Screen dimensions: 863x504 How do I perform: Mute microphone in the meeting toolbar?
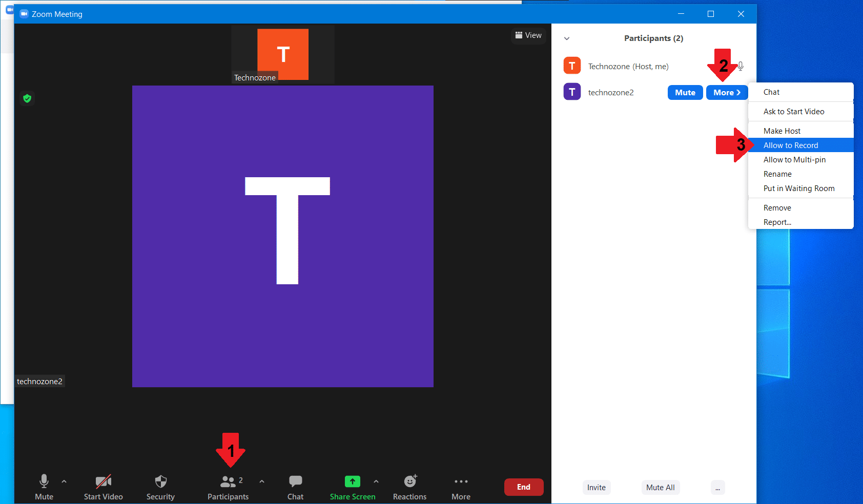coord(44,487)
